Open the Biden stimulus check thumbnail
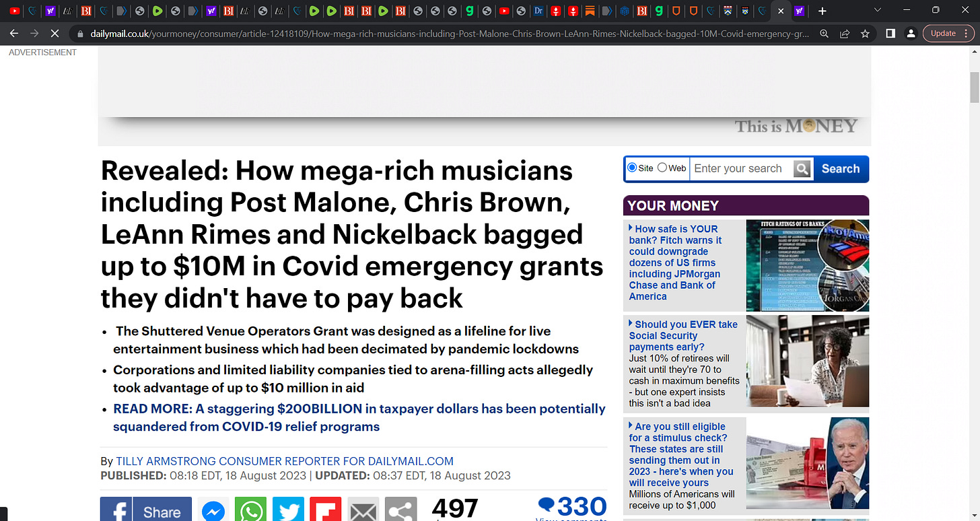Image resolution: width=980 pixels, height=521 pixels. point(808,463)
